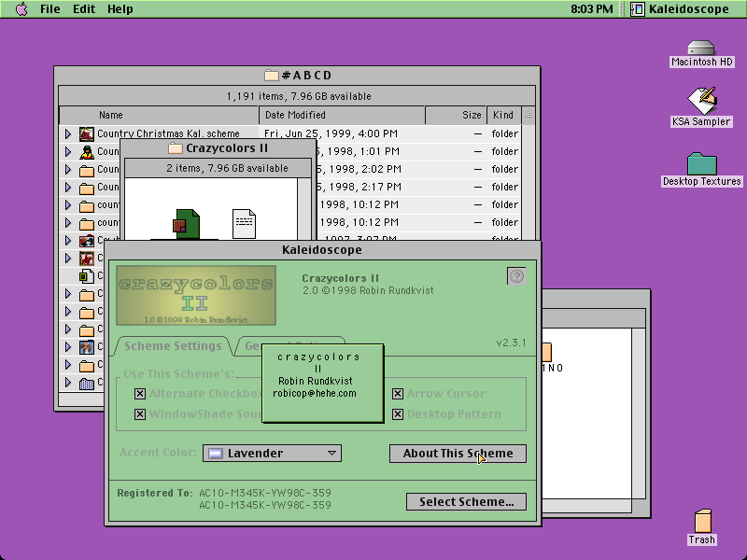Viewport: 747px width, 560px height.
Task: Open the Accent Color Lavender dropdown
Action: pos(272,454)
